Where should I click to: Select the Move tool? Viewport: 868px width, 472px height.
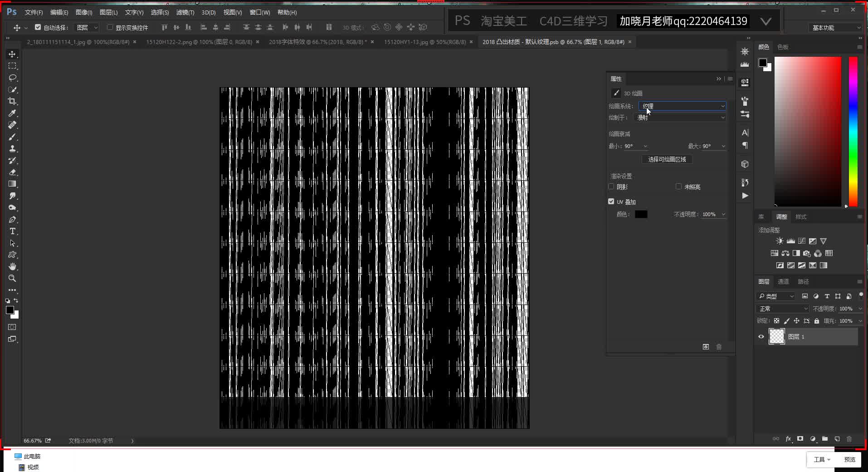[x=12, y=54]
